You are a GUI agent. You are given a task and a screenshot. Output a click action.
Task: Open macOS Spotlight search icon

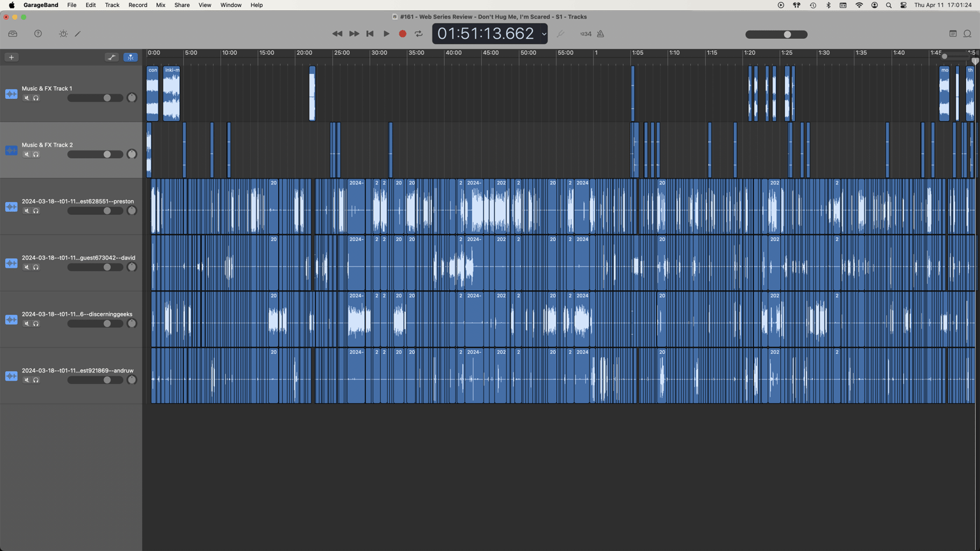(x=889, y=5)
